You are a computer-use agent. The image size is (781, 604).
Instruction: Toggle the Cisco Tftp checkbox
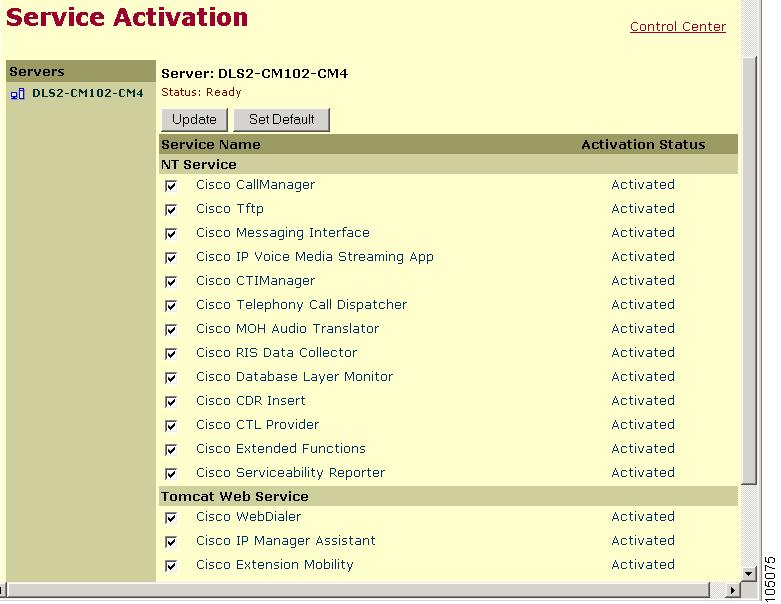[x=171, y=210]
